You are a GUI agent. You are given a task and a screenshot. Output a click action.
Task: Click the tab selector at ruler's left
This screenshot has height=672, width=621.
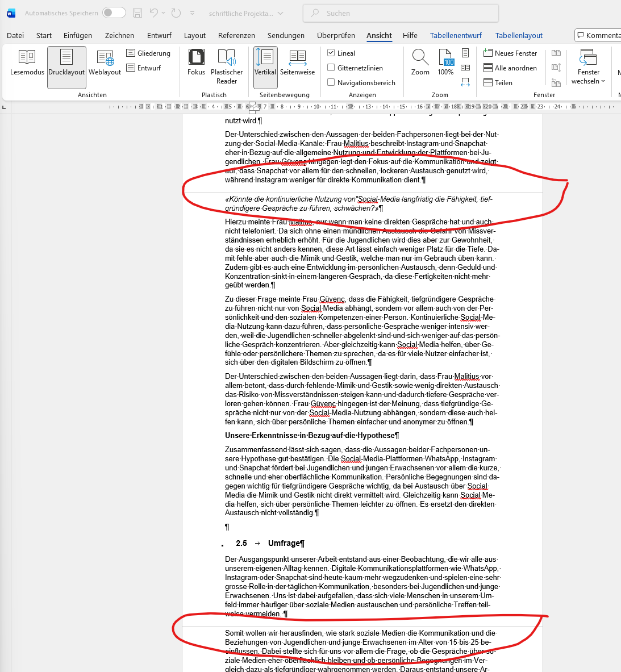click(x=5, y=107)
